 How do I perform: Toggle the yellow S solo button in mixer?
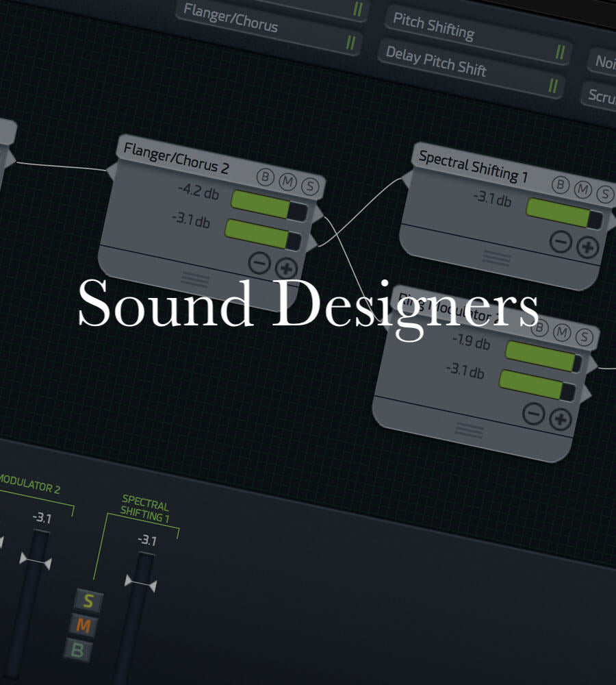coord(88,601)
